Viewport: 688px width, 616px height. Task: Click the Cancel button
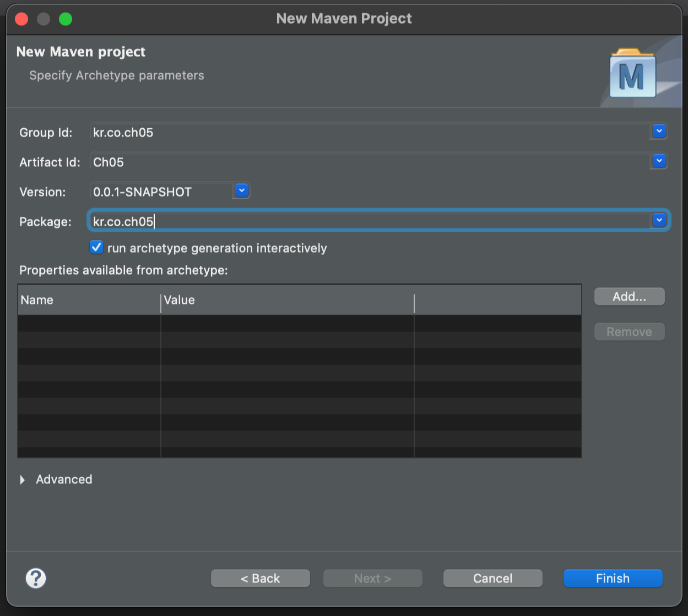492,578
